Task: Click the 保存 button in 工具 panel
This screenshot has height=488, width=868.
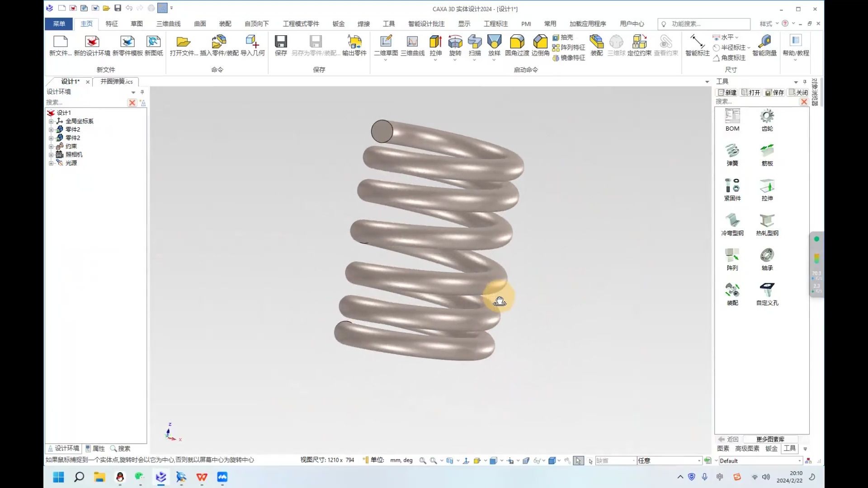Action: pyautogui.click(x=774, y=92)
